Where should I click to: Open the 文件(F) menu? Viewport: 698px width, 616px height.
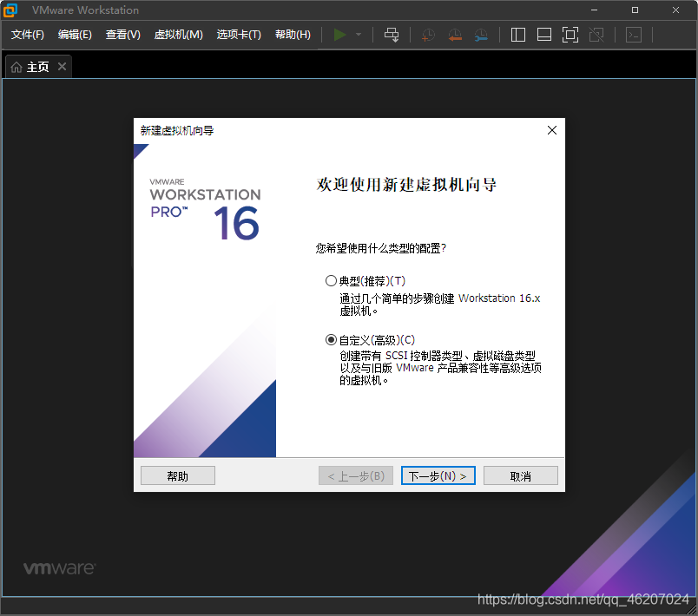coord(28,35)
